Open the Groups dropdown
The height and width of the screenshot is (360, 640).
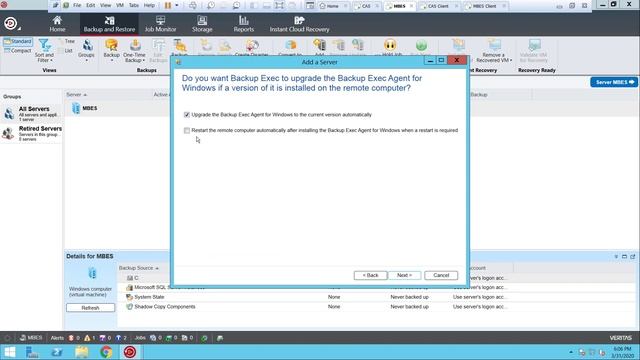[x=86, y=51]
